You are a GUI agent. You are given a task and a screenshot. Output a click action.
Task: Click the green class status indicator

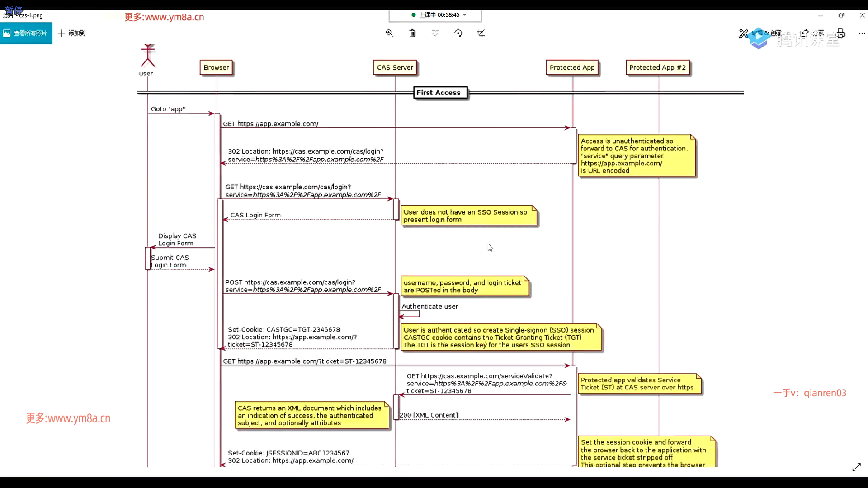click(414, 15)
